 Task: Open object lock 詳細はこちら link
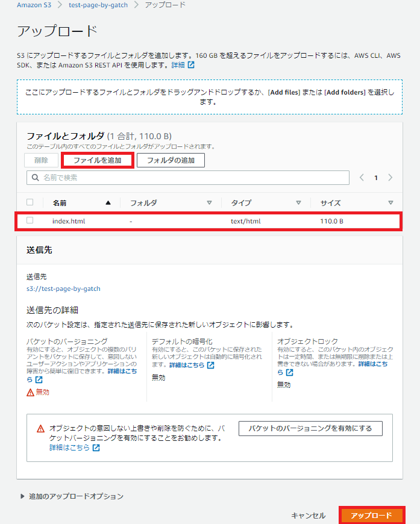(373, 364)
